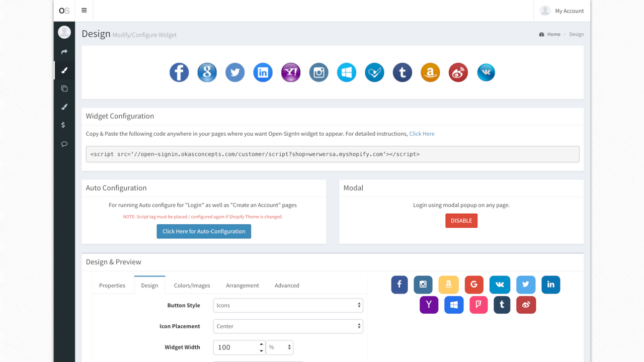
Task: Disable the modal login popup
Action: tap(461, 220)
